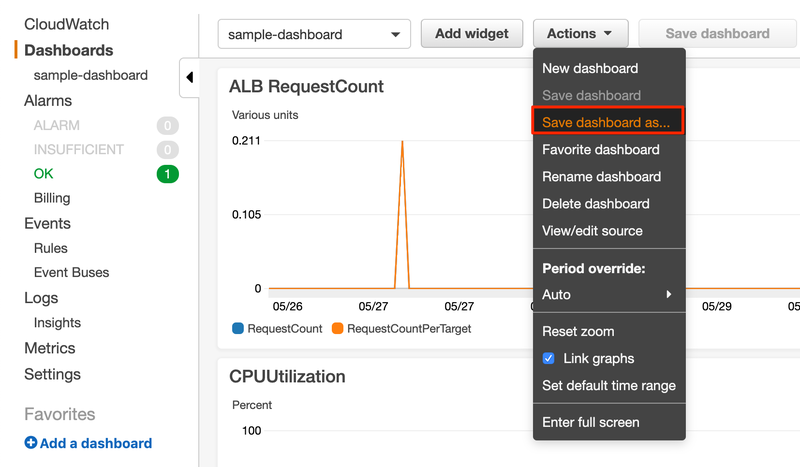Click the orange spike in the chart
The image size is (800, 467).
[402, 214]
